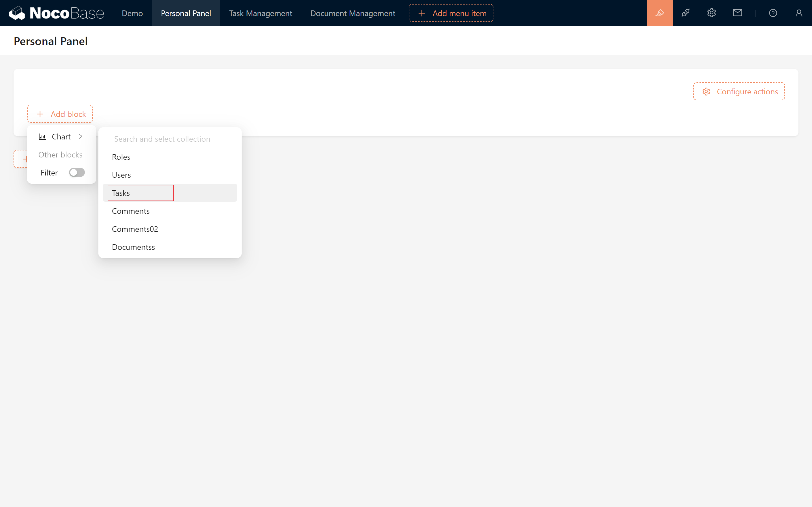Image resolution: width=812 pixels, height=507 pixels.
Task: Search and select collection field
Action: click(169, 138)
